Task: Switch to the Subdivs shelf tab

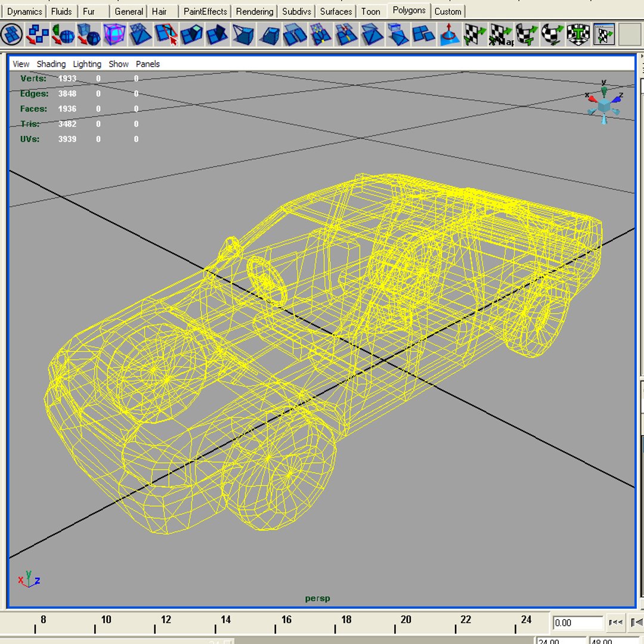Action: (296, 11)
